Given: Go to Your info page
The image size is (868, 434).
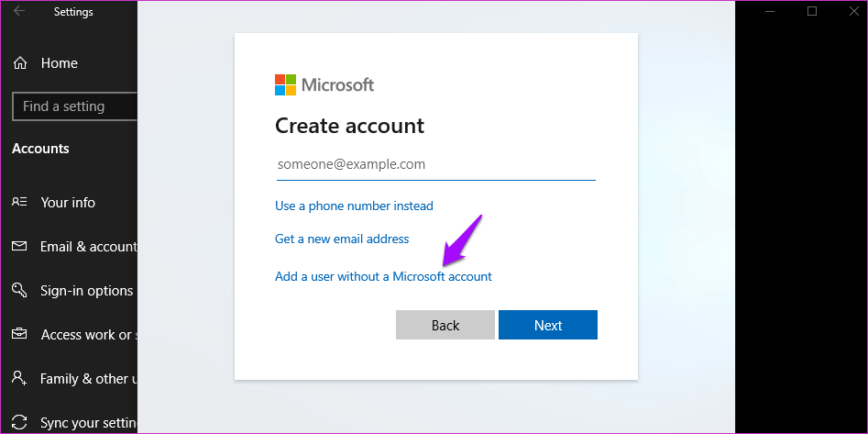Looking at the screenshot, I should coord(69,202).
